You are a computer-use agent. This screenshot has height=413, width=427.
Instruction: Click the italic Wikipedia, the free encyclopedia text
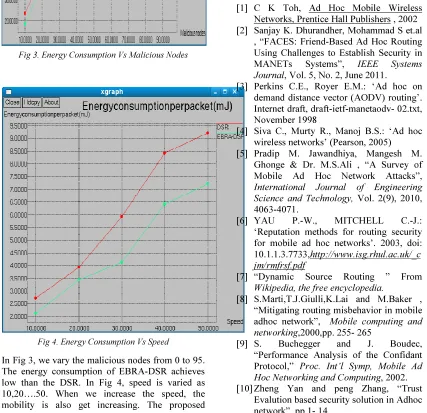coord(319,288)
